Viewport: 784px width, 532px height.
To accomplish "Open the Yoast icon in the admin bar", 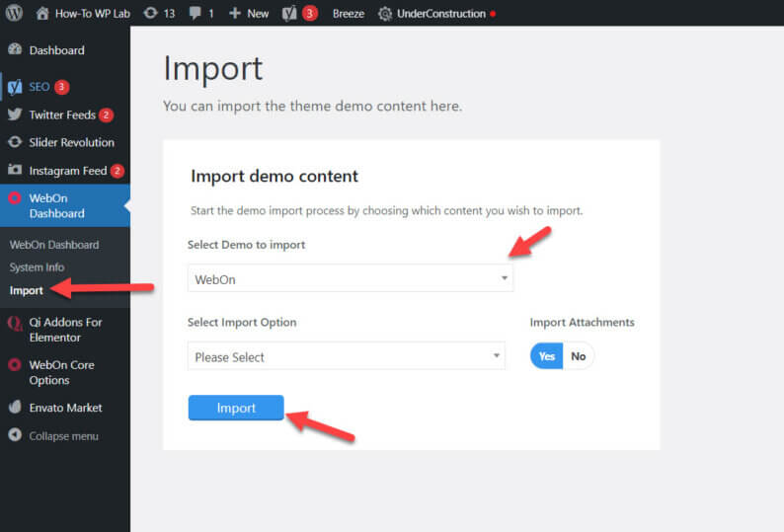I will tap(289, 14).
